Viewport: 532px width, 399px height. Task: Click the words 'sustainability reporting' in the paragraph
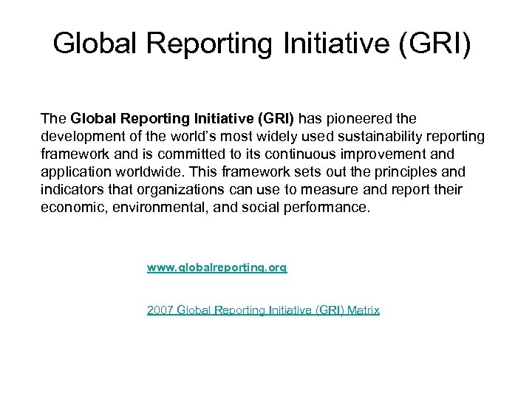tap(412, 137)
